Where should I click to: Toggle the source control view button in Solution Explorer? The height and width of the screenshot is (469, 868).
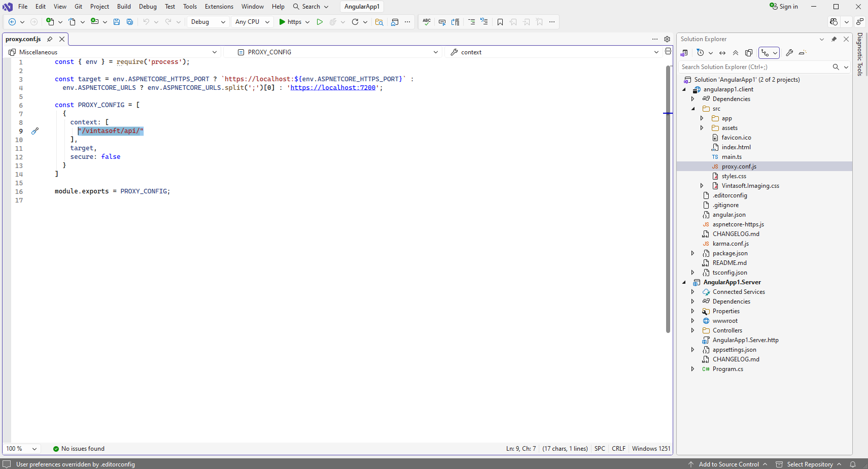[765, 53]
